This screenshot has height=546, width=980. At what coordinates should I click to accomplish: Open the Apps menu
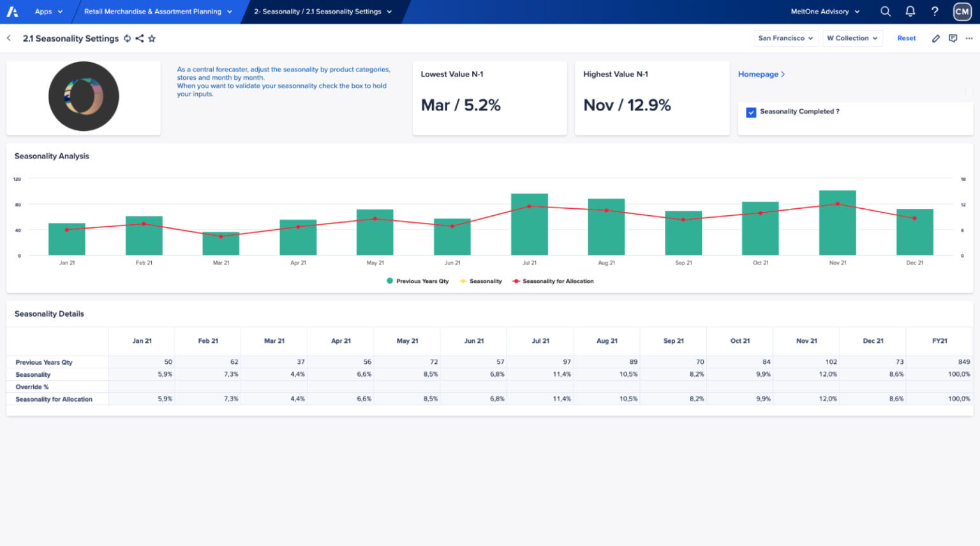[x=48, y=11]
